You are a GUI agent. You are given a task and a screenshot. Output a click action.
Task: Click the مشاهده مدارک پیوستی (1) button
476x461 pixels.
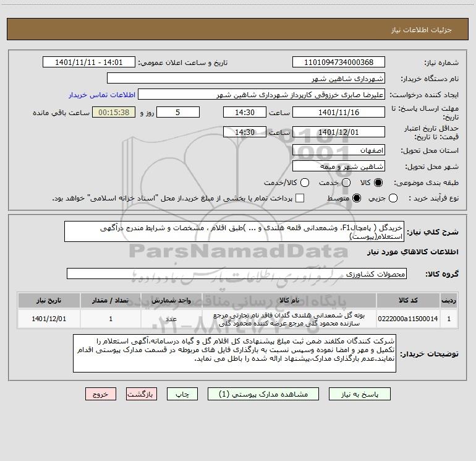coord(263,394)
